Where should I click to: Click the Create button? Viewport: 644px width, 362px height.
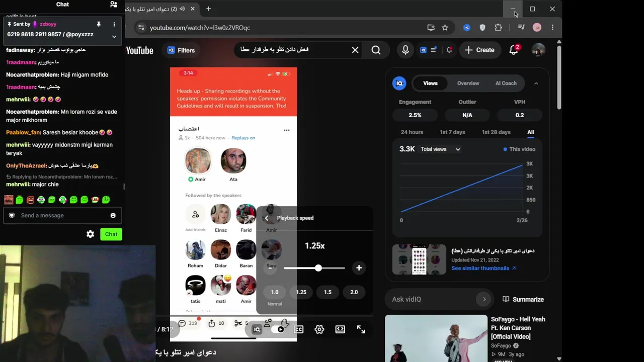[x=479, y=50]
